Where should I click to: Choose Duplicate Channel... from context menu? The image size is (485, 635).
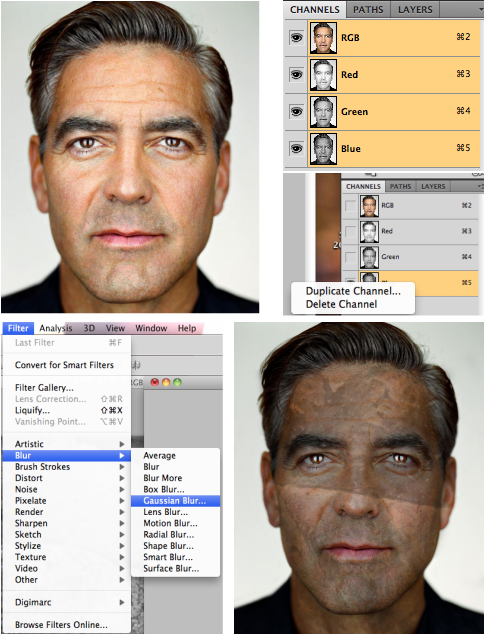click(353, 291)
